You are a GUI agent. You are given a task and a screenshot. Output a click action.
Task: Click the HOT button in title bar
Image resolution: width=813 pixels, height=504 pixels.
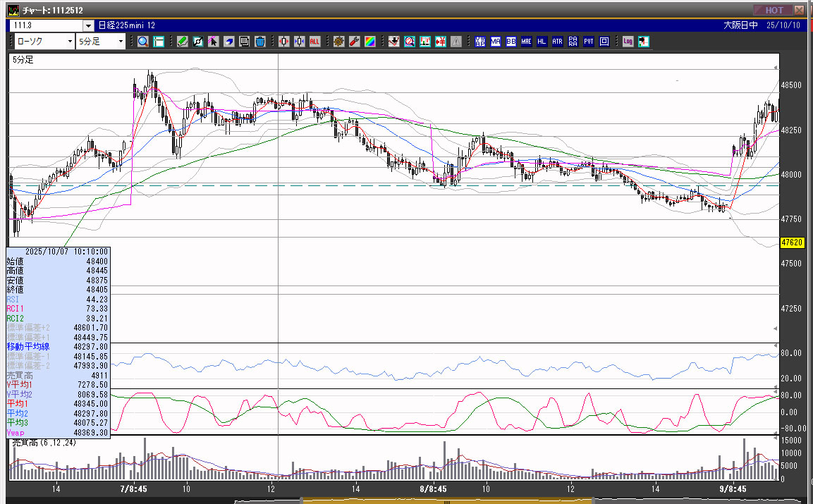[773, 10]
